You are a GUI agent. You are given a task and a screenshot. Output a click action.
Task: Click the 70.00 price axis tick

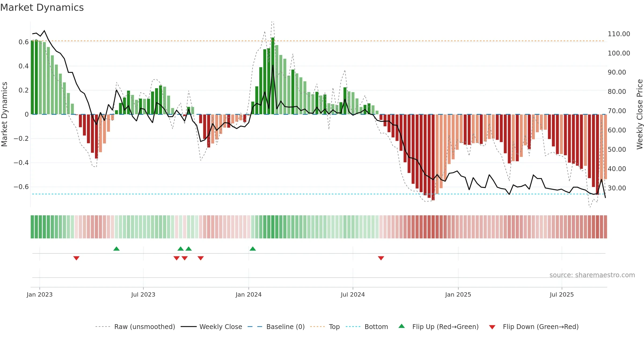pos(617,111)
